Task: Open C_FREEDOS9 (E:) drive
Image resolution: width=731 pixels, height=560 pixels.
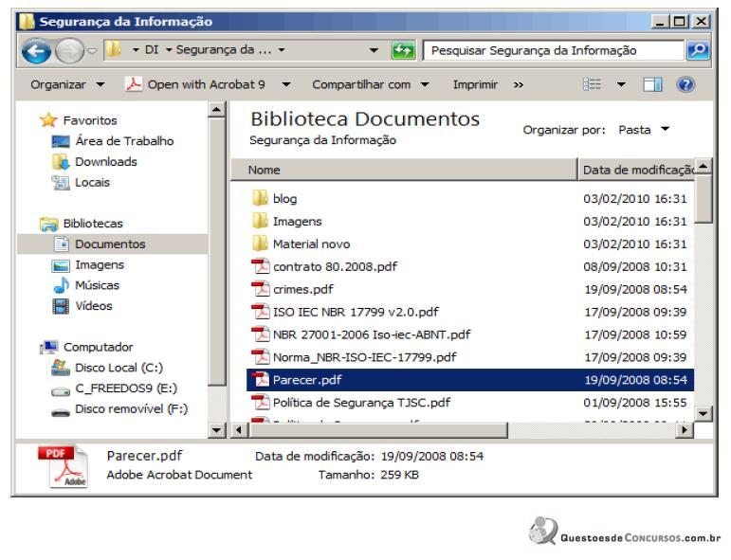Action: [x=126, y=388]
